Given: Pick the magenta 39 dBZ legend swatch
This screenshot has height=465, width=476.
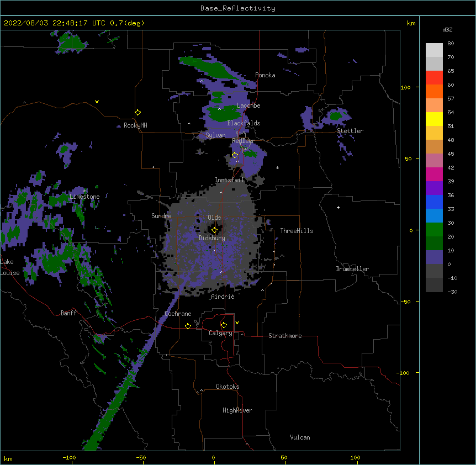Looking at the screenshot, I should coord(434,174).
